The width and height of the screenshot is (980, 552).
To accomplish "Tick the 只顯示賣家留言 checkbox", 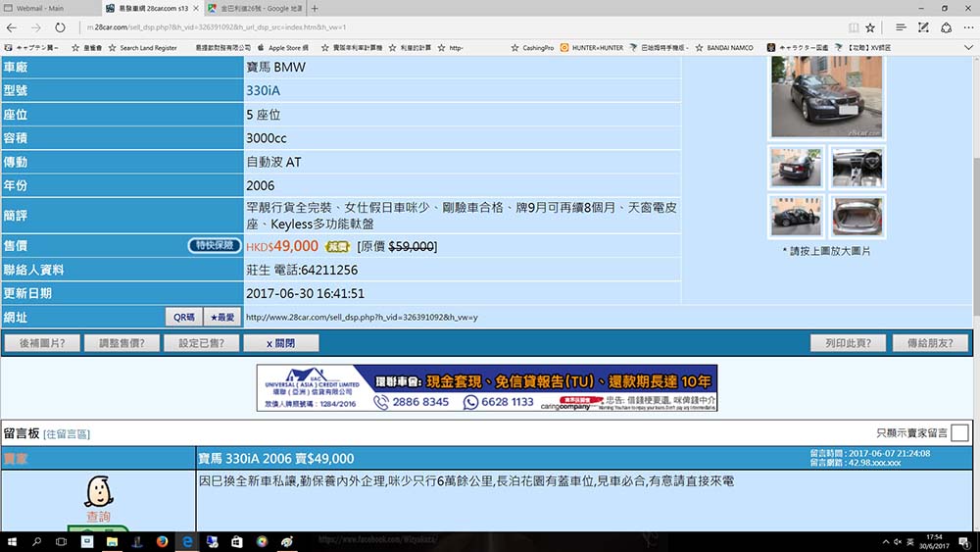I will tap(959, 432).
